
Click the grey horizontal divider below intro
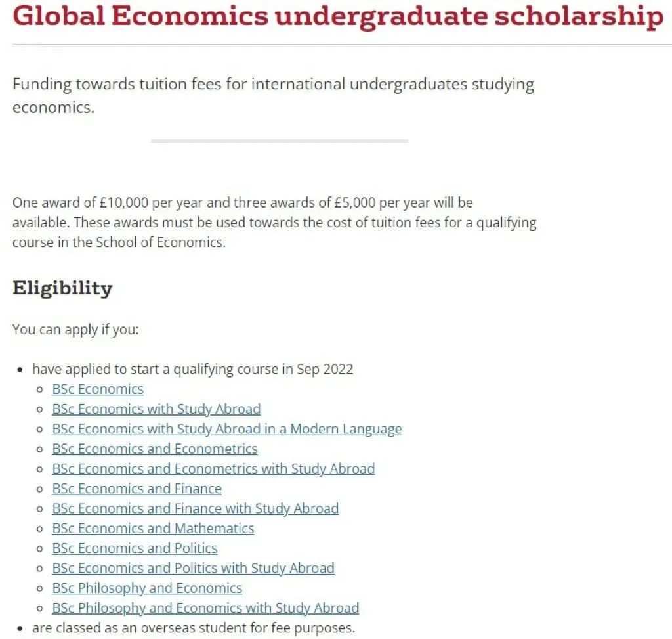[280, 141]
